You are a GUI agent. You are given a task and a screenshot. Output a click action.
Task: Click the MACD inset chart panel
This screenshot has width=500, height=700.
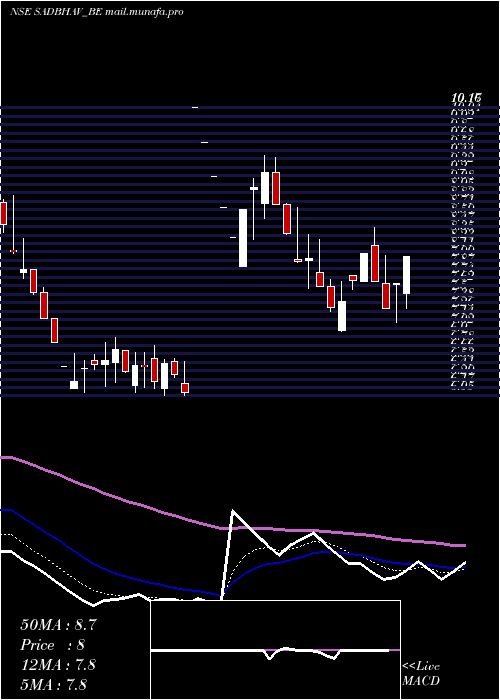(x=275, y=650)
